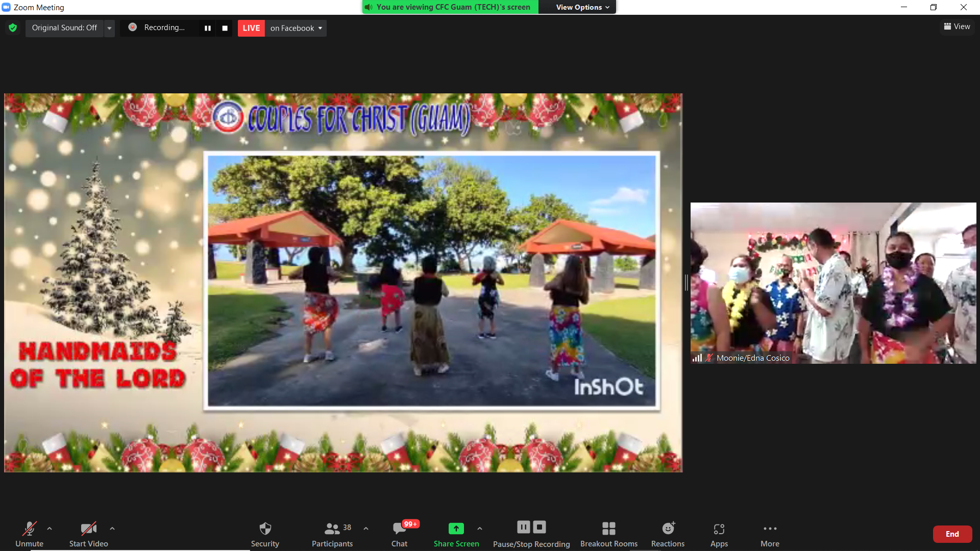Expand share options chevron beside Share Screen
Screen dimensions: 980x551
click(480, 529)
